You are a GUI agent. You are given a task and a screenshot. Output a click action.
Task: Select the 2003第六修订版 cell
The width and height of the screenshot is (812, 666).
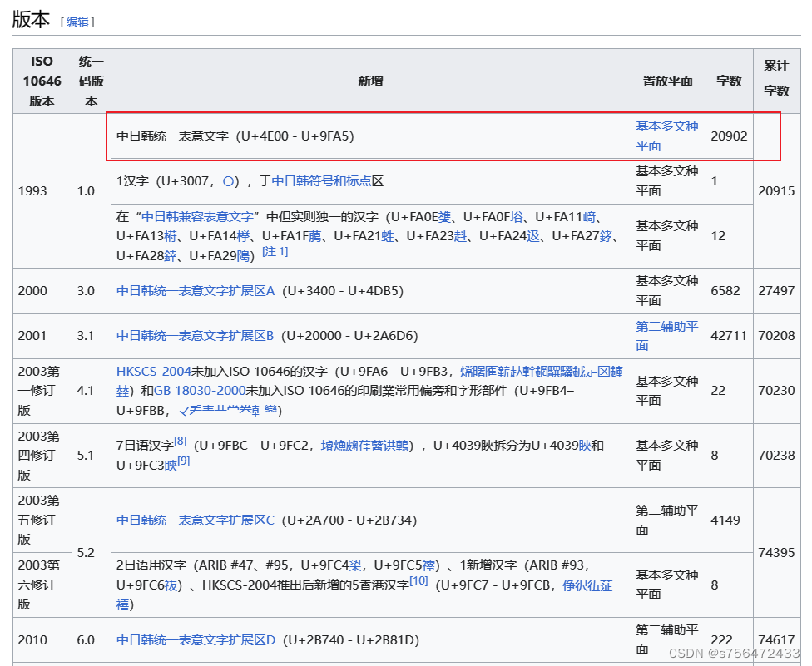pos(42,585)
